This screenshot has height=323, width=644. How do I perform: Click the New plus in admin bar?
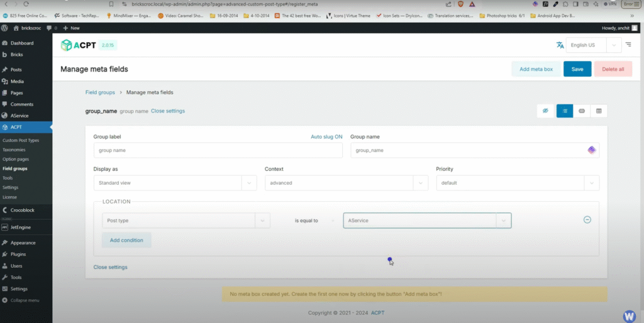pyautogui.click(x=72, y=28)
